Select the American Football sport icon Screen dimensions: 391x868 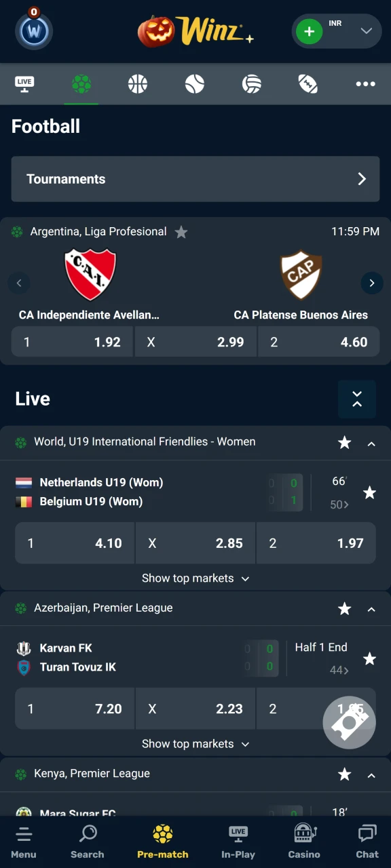pyautogui.click(x=308, y=83)
